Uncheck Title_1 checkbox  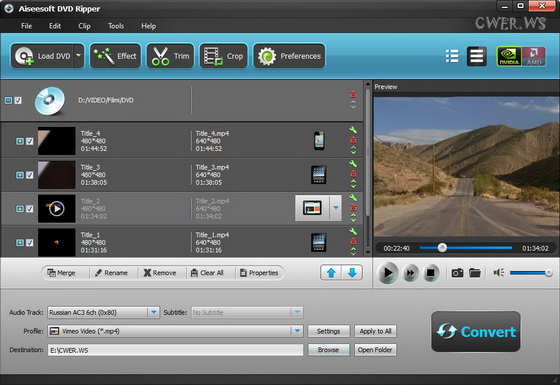(30, 243)
